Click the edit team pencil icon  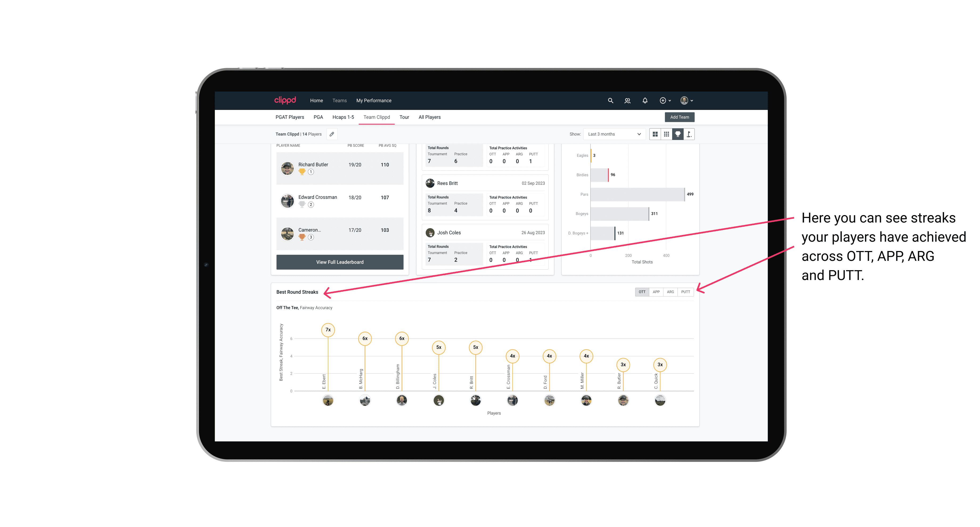(x=332, y=134)
